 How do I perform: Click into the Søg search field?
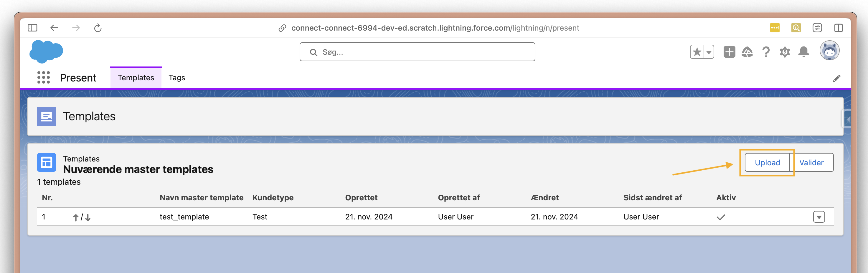(x=417, y=52)
